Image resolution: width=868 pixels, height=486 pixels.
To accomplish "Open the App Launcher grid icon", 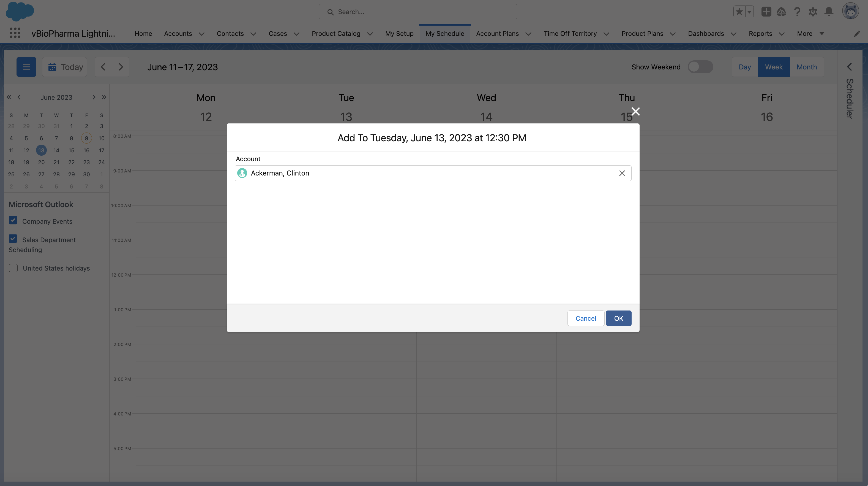I will (15, 33).
